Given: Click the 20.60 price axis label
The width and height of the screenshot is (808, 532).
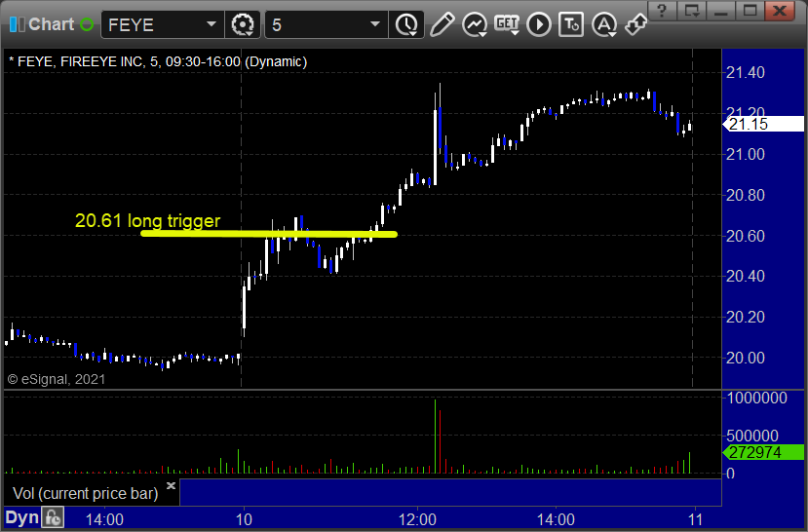Looking at the screenshot, I should [x=745, y=236].
